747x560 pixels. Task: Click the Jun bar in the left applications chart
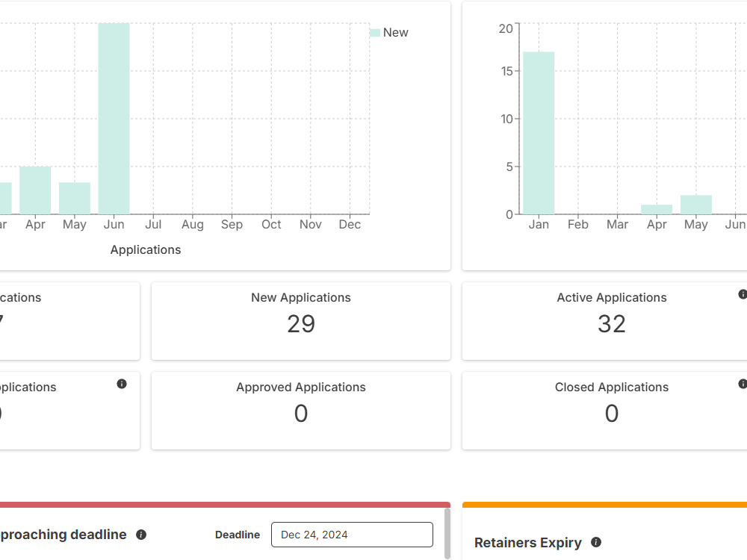(114, 119)
